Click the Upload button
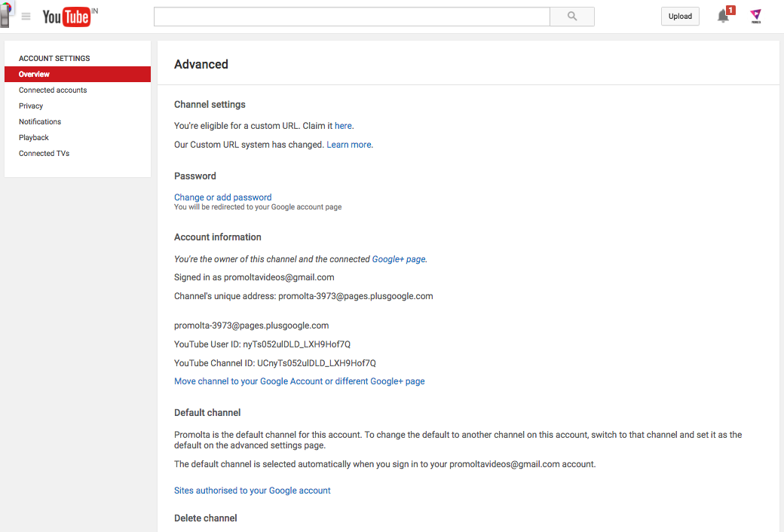 click(679, 16)
